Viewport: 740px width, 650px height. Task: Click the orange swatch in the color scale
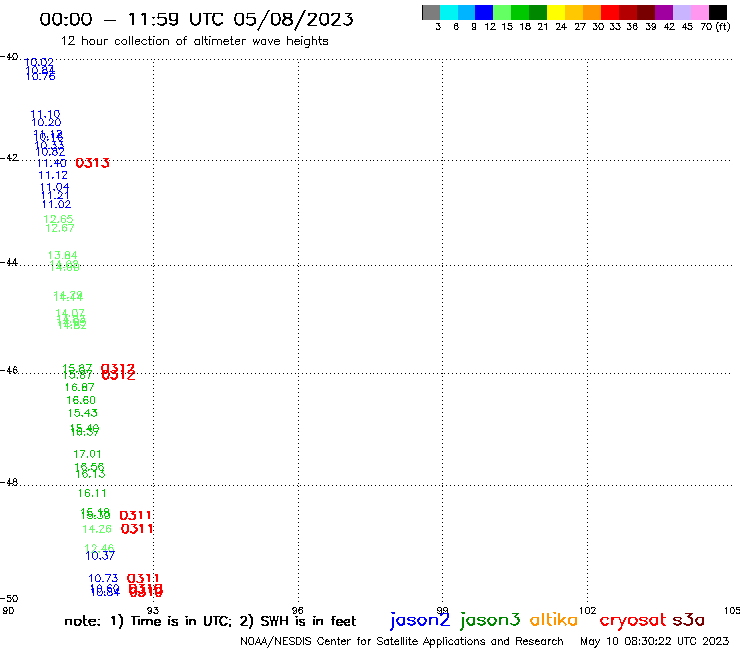tap(592, 12)
